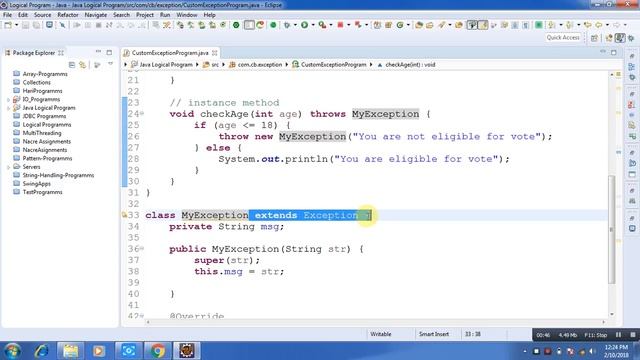The image size is (640, 360).
Task: Open Back navigation history dropdown
Action: [x=607, y=25]
